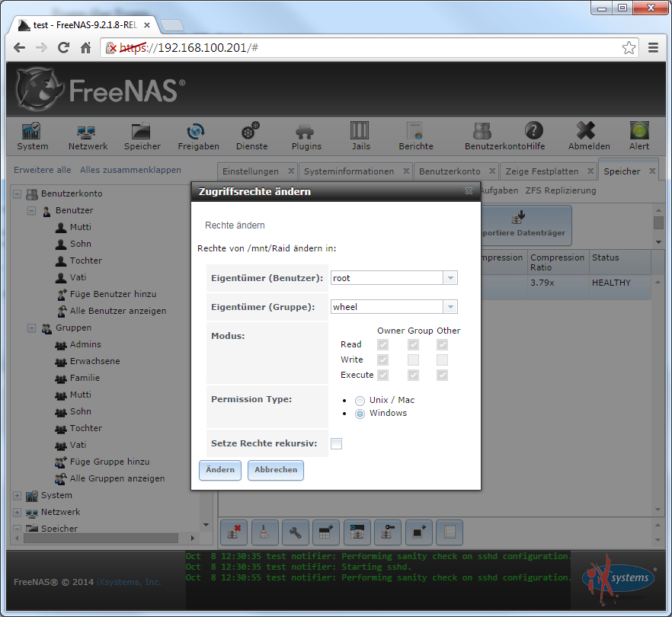The image size is (672, 617).
Task: Enable Setze Rechte rekursiv checkbox
Action: pyautogui.click(x=337, y=443)
